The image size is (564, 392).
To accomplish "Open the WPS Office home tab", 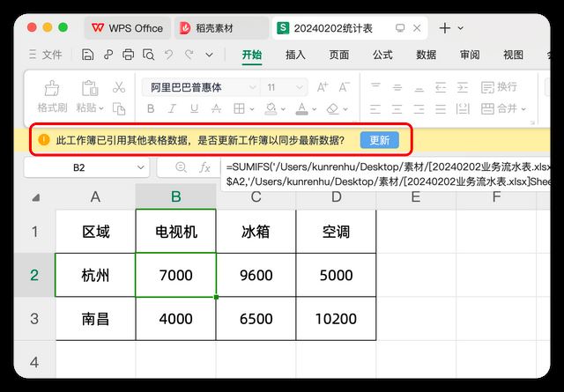I will [127, 28].
